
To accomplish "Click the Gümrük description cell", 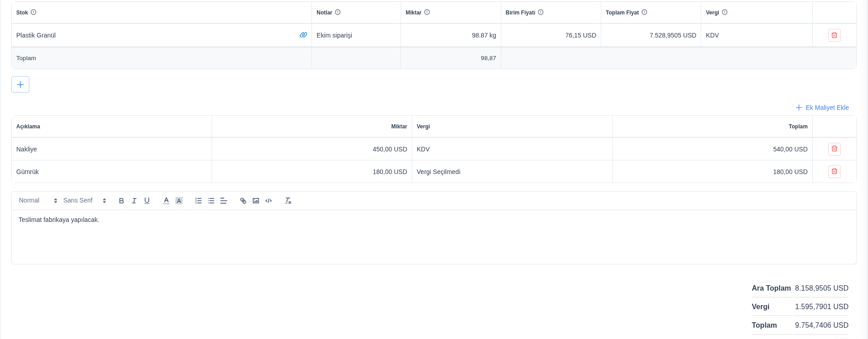I will point(112,172).
